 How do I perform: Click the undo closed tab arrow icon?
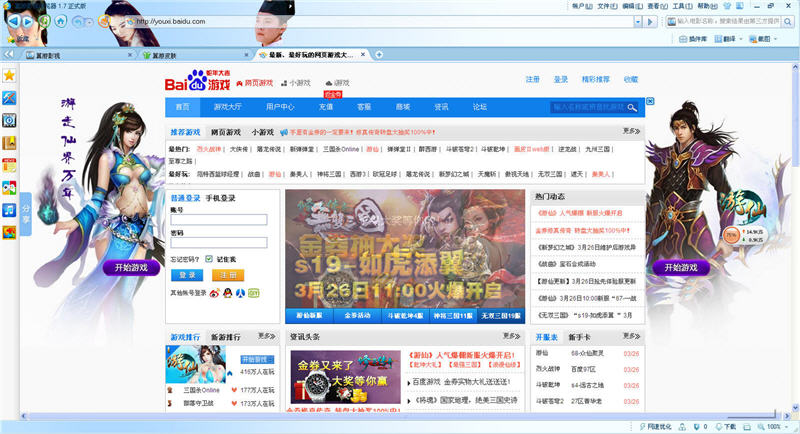tap(78, 21)
